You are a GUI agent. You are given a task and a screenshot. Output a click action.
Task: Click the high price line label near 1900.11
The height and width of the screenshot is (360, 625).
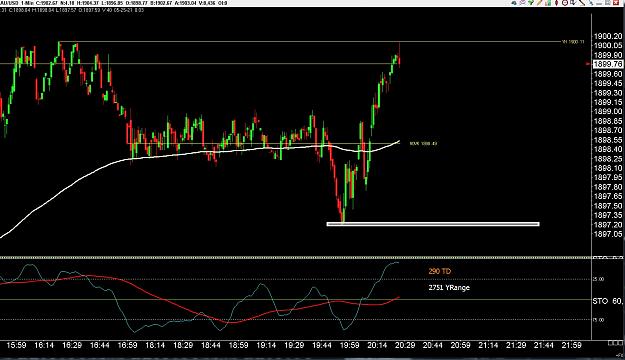[573, 41]
